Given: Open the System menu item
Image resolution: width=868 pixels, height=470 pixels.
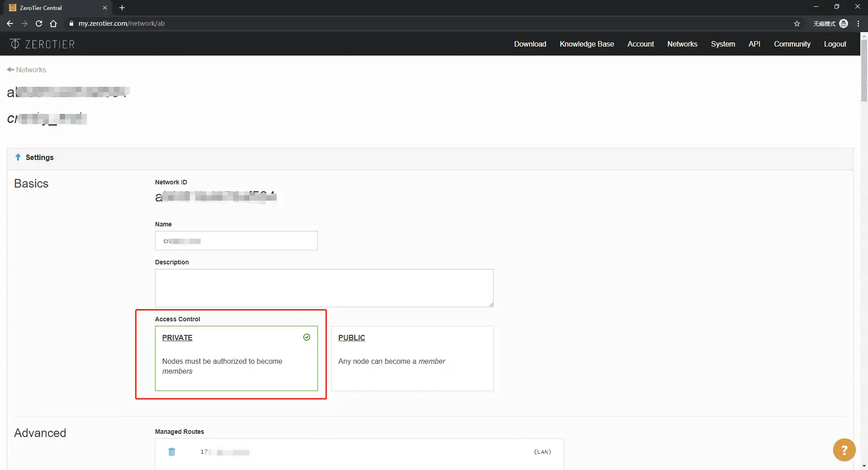Looking at the screenshot, I should (723, 44).
